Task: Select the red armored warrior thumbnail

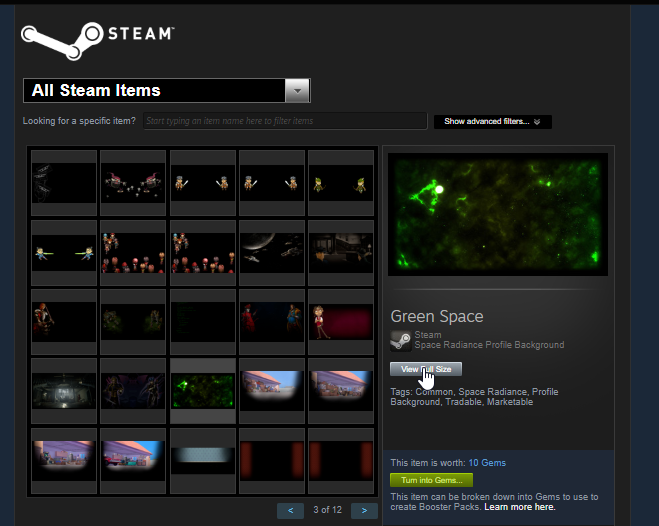Action: (64, 322)
